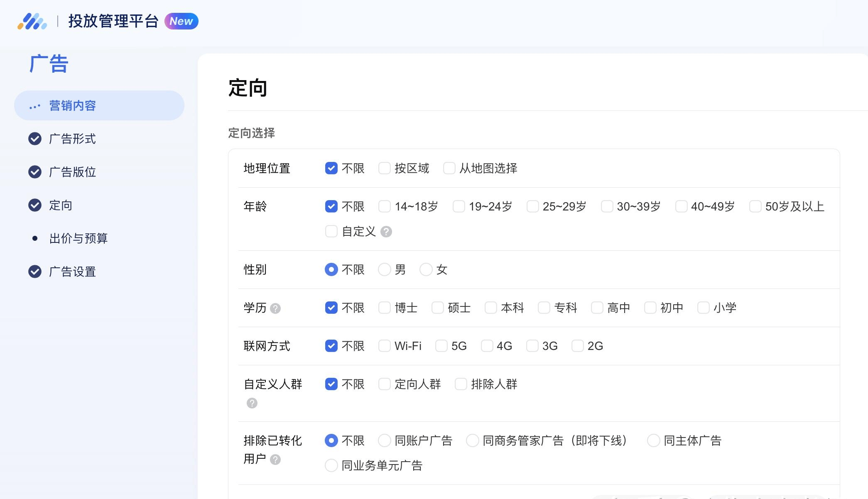Check 从地图选择 location option
The width and height of the screenshot is (868, 499).
pyautogui.click(x=449, y=168)
